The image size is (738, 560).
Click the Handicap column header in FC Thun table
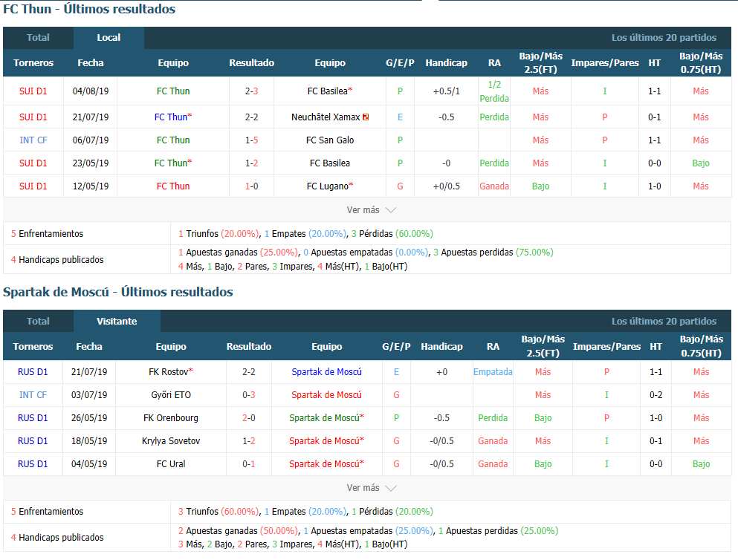click(446, 63)
